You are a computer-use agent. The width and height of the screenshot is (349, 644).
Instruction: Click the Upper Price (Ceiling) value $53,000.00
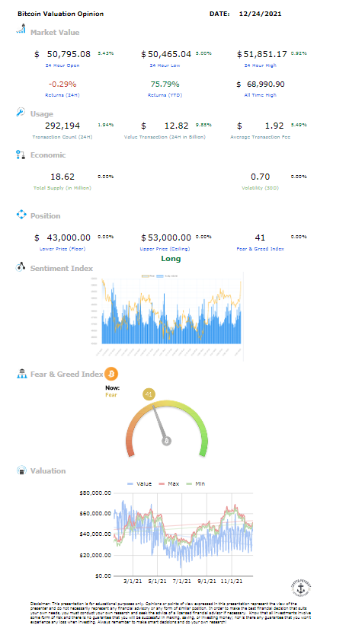[166, 238]
